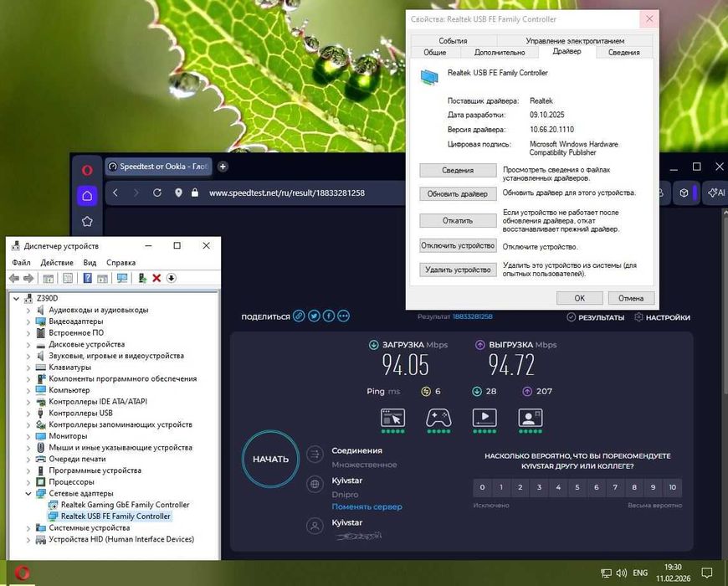Share result on Twitter
The width and height of the screenshot is (728, 586).
(314, 316)
